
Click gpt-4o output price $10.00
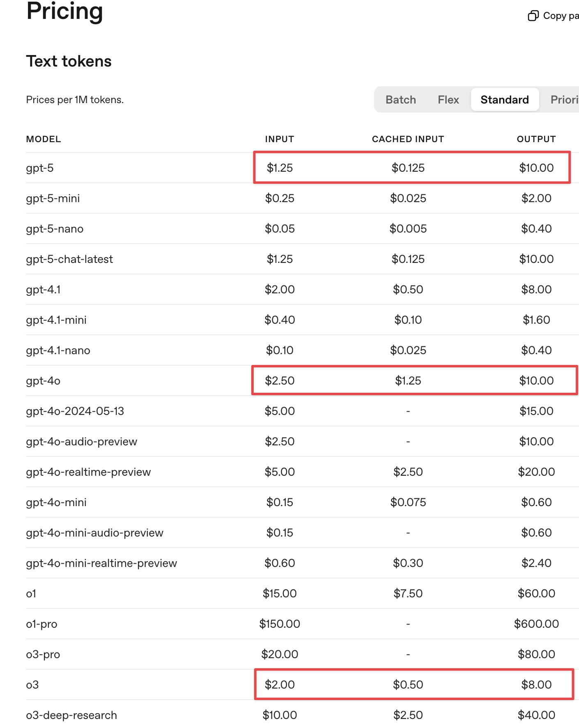point(536,380)
